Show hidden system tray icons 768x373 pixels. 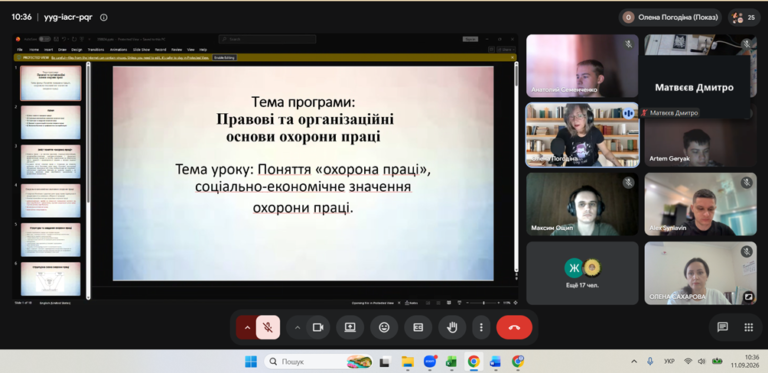click(x=634, y=362)
